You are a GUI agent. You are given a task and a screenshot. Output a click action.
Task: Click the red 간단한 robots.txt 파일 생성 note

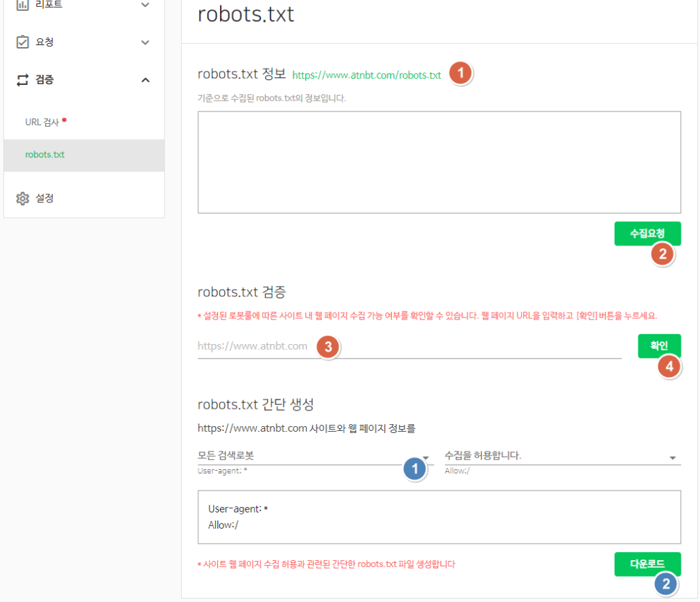pos(326,564)
